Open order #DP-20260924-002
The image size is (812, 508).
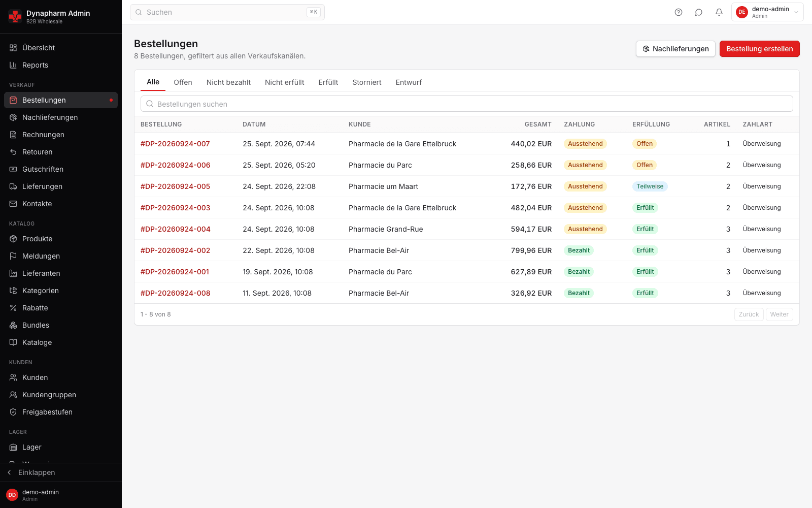tap(175, 250)
